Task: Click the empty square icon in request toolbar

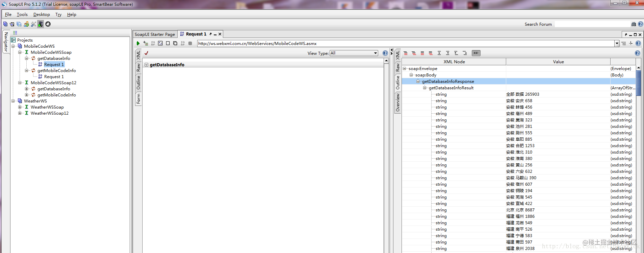Action: tap(168, 43)
